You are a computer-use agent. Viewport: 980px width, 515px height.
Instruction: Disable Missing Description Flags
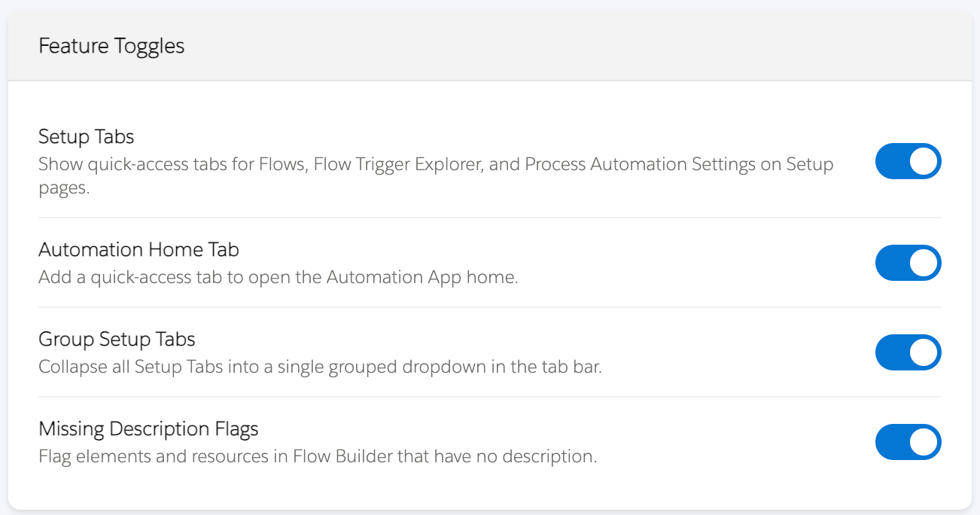pos(908,442)
